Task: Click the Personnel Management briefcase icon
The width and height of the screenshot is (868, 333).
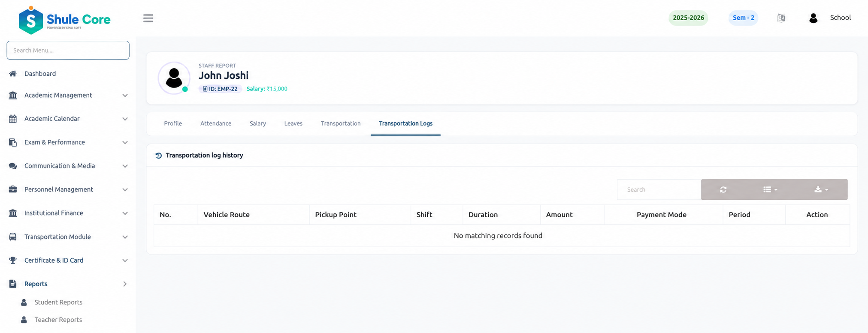Action: [x=13, y=189]
